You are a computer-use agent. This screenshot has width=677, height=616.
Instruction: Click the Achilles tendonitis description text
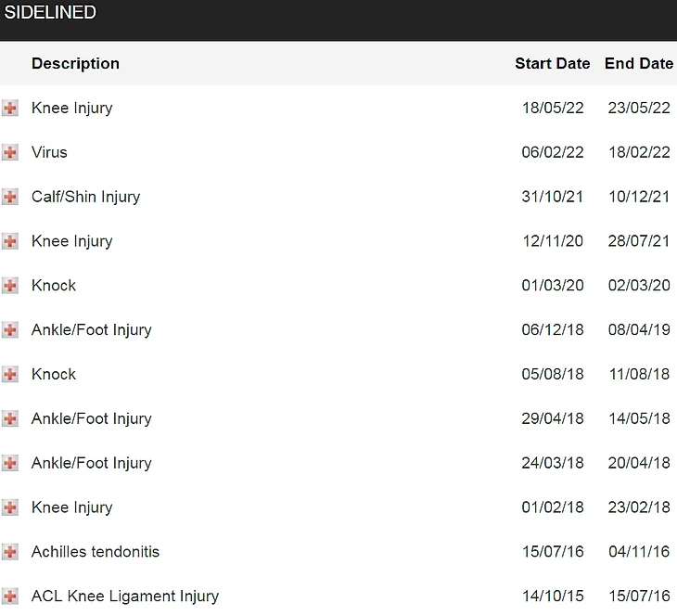coord(96,552)
